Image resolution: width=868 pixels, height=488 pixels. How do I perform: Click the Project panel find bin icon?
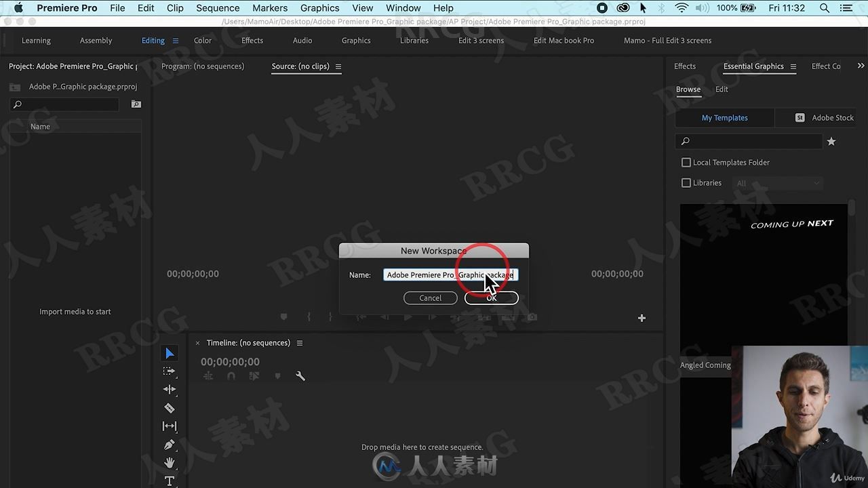(136, 104)
